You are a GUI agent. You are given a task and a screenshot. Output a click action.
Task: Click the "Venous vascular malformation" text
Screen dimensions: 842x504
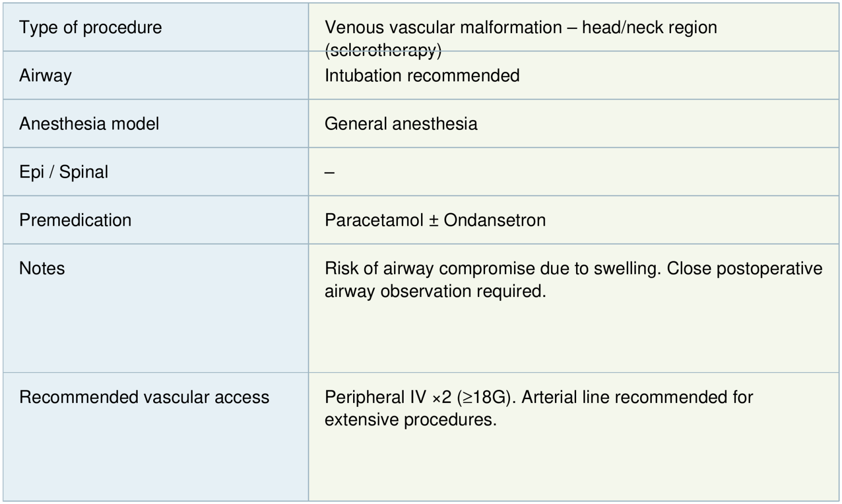point(443,27)
